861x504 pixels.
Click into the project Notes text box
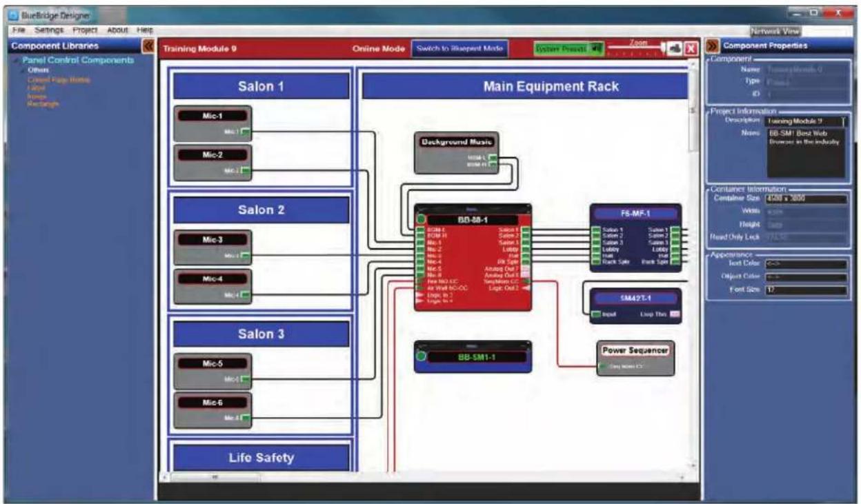tap(804, 152)
